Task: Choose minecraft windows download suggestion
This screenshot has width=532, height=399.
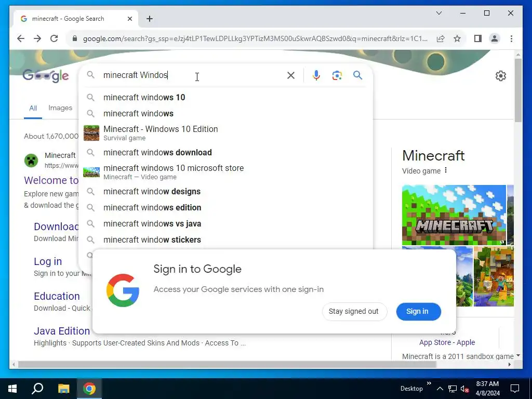Action: point(225,152)
